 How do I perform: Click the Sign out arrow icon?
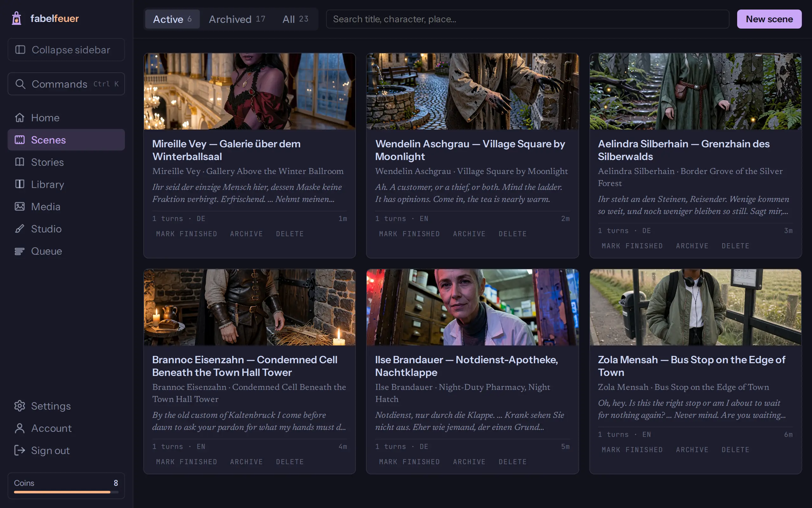coord(20,450)
